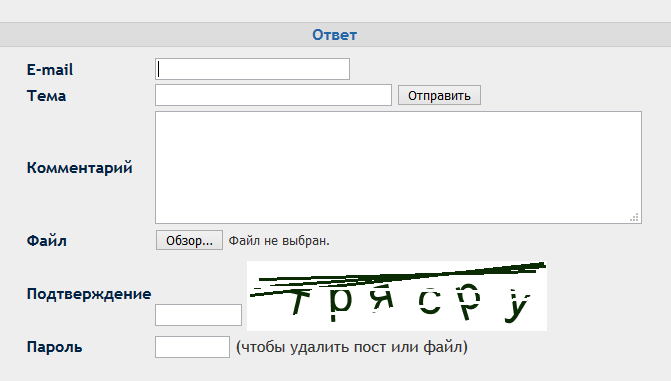Click the hint 'чтобы удалить пост или файл'

tap(352, 347)
